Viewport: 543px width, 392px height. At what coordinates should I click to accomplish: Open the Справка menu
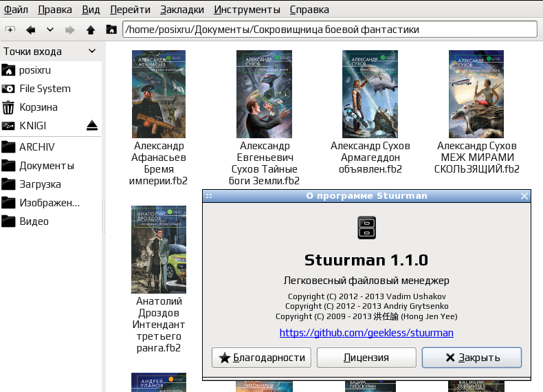[x=309, y=10]
